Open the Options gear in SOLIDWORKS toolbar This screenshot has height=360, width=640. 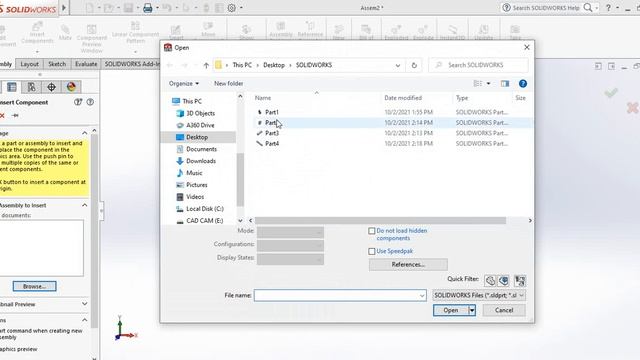[x=231, y=8]
